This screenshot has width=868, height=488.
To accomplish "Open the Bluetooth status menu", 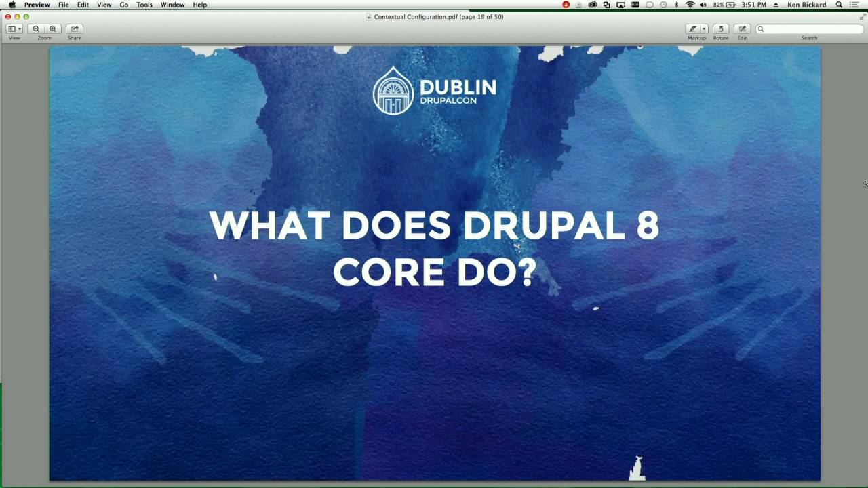I will (676, 5).
